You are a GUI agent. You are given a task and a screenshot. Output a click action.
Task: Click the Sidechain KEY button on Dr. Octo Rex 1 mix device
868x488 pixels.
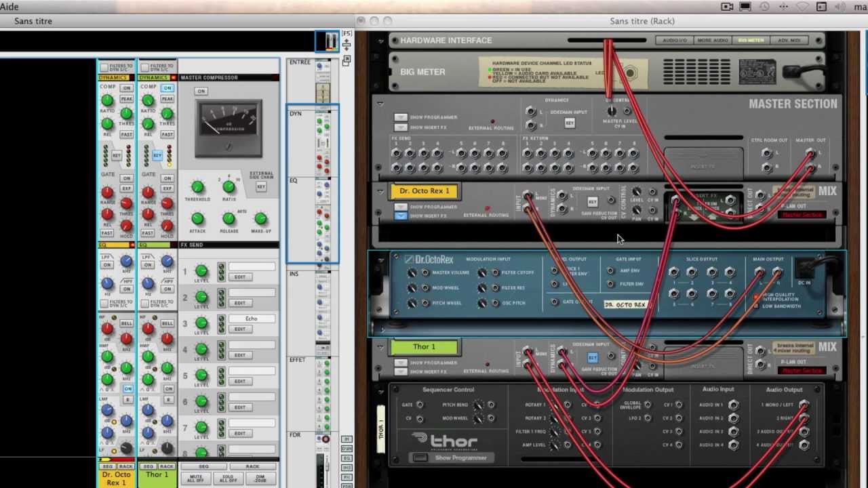592,202
